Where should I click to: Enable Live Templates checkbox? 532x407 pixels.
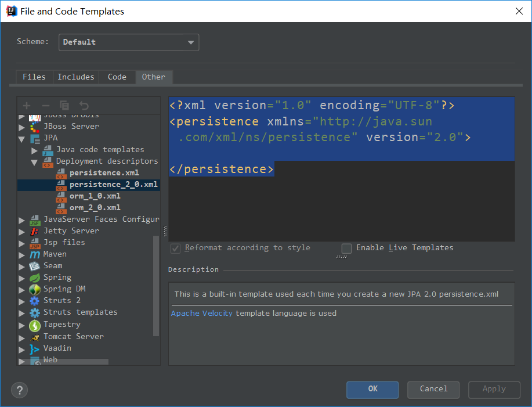tap(346, 248)
